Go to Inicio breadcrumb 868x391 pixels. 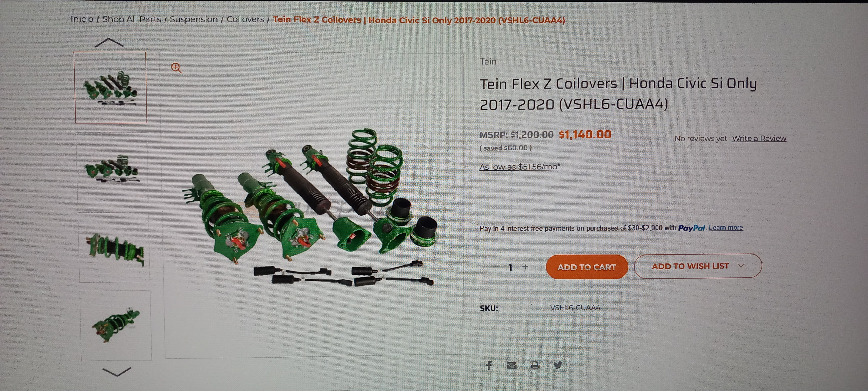click(82, 19)
